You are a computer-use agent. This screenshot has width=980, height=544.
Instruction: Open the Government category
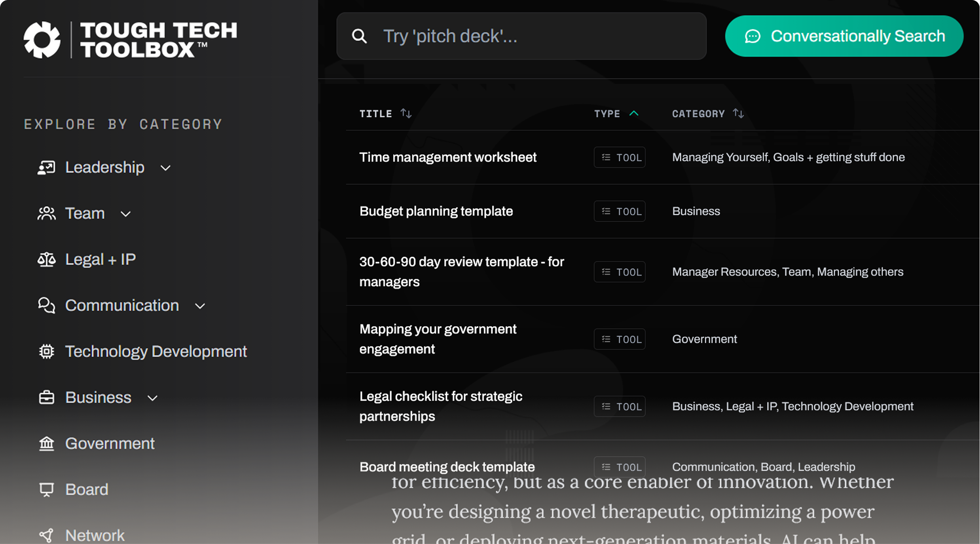[110, 443]
